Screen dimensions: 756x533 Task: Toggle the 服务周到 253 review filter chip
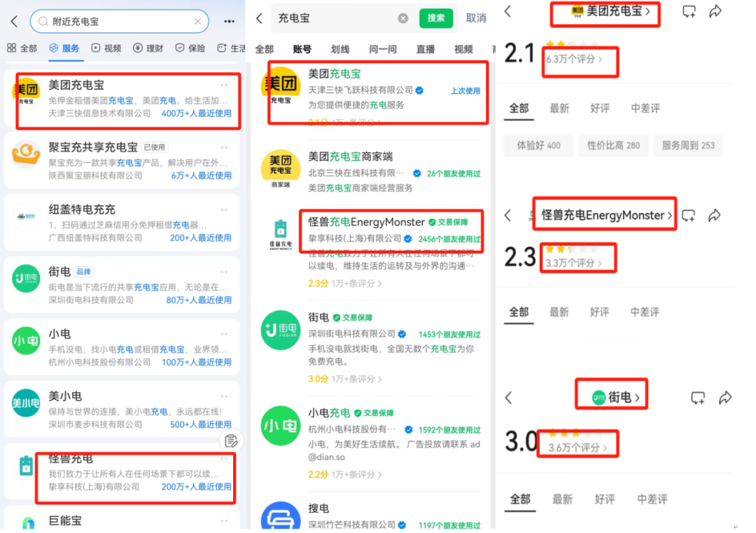[x=688, y=146]
